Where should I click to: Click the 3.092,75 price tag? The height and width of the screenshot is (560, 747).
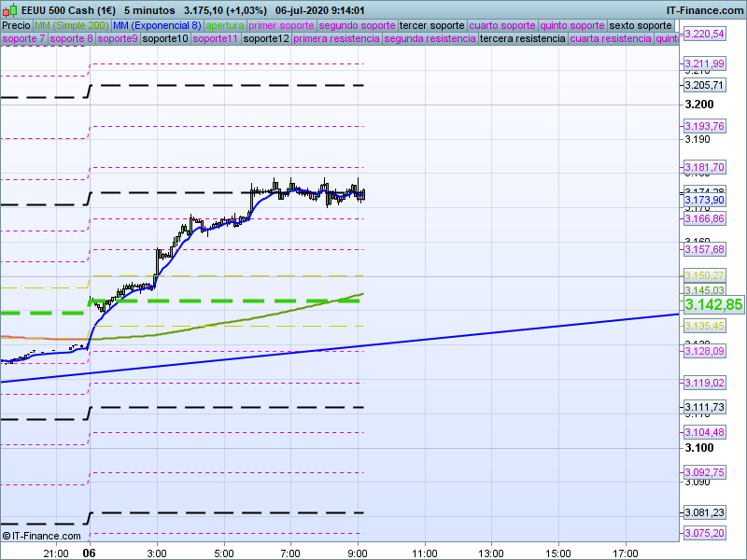pos(705,472)
